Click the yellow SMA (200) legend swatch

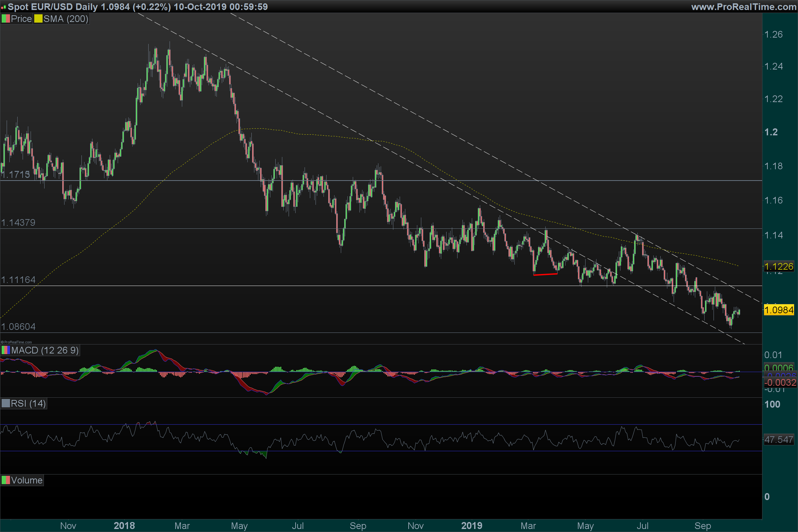point(38,19)
